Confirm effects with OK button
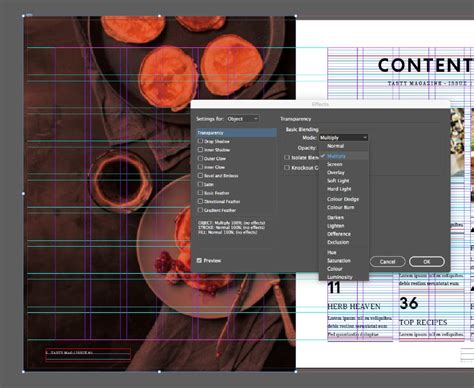The height and width of the screenshot is (388, 474). coord(427,262)
